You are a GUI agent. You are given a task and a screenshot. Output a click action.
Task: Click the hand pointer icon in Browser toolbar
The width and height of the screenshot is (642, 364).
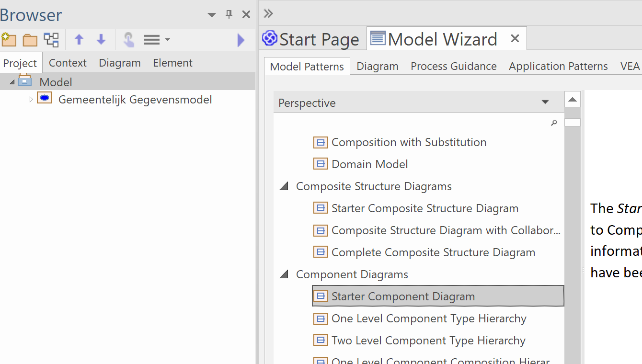tap(128, 40)
